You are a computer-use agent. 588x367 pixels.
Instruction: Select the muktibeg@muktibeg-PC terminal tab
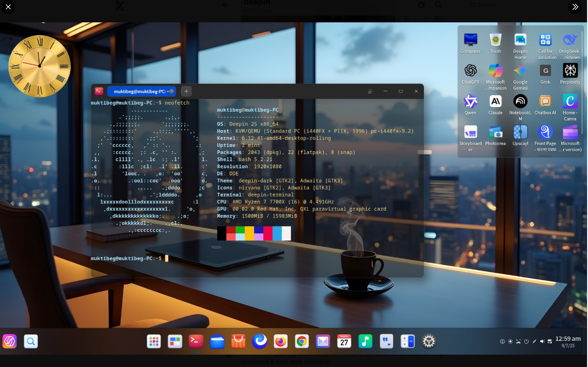click(x=138, y=91)
